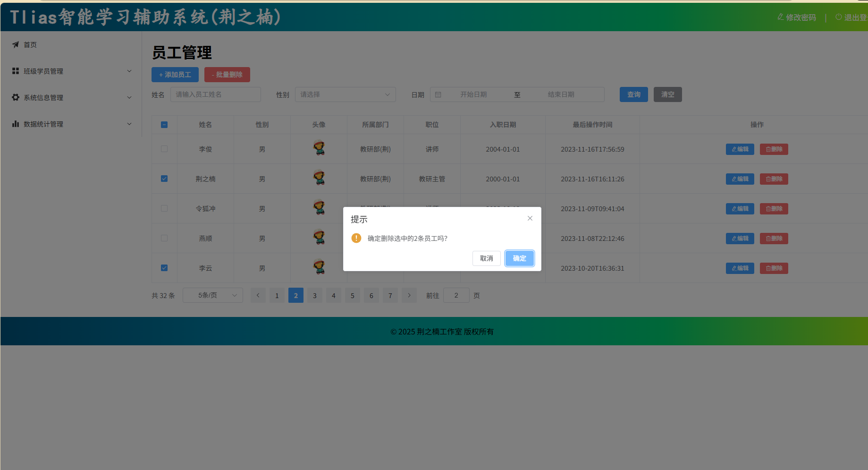Click the data statistics bar chart icon
The width and height of the screenshot is (868, 470).
point(16,124)
